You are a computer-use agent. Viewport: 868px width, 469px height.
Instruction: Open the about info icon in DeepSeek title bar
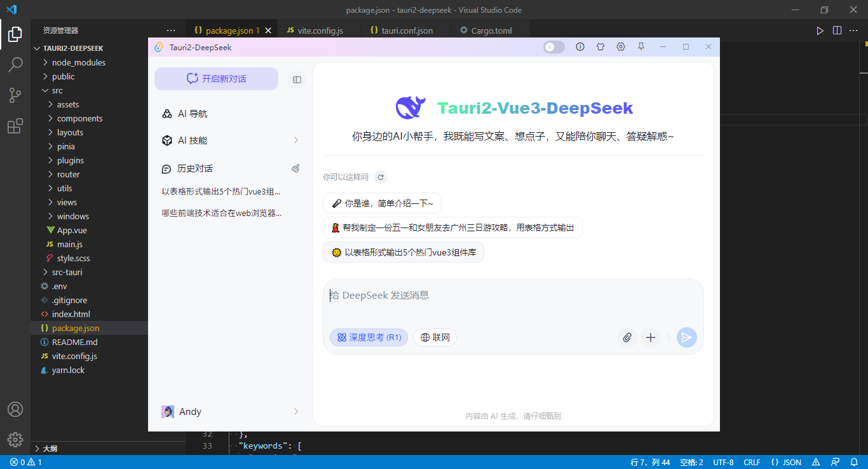click(580, 46)
